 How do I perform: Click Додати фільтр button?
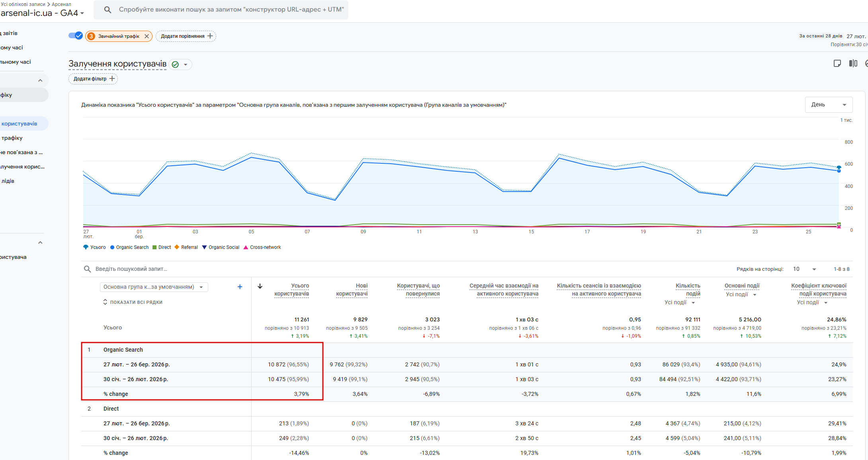[93, 79]
